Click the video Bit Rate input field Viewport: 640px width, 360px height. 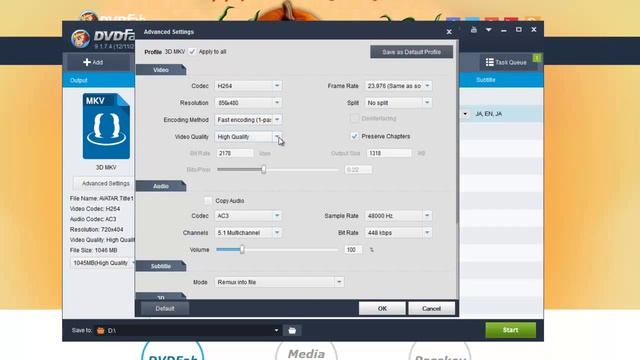(234, 153)
